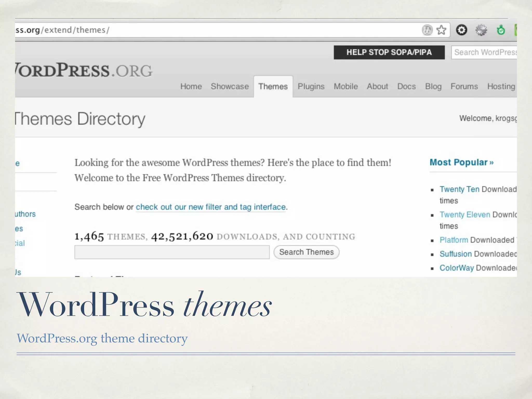Open the Mobile menu item
This screenshot has height=399, width=532.
click(x=346, y=86)
